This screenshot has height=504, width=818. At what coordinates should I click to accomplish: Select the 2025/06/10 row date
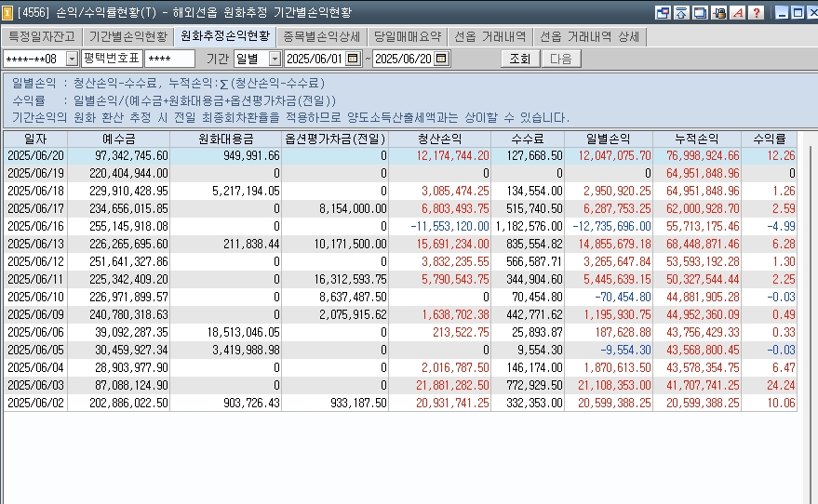(35, 298)
